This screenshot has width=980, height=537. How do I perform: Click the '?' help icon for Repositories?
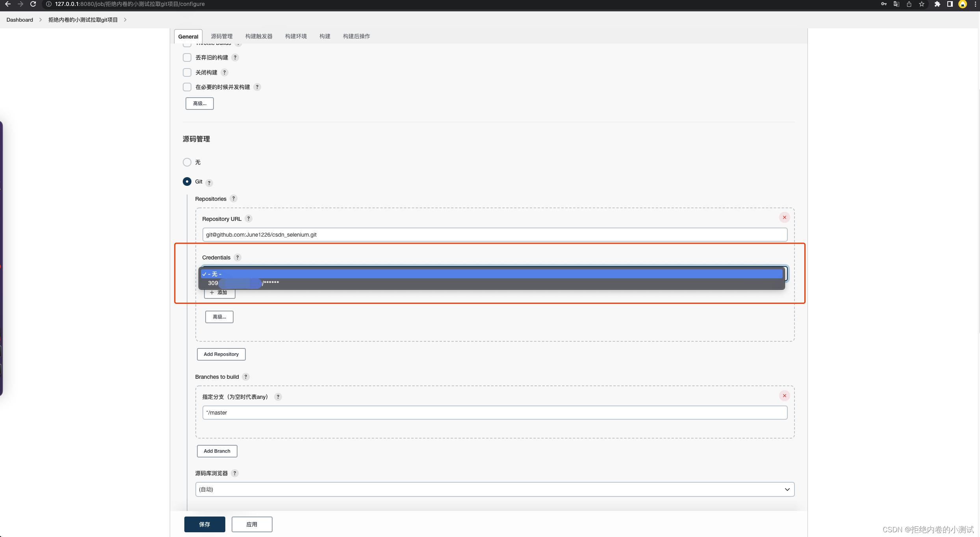coord(234,198)
